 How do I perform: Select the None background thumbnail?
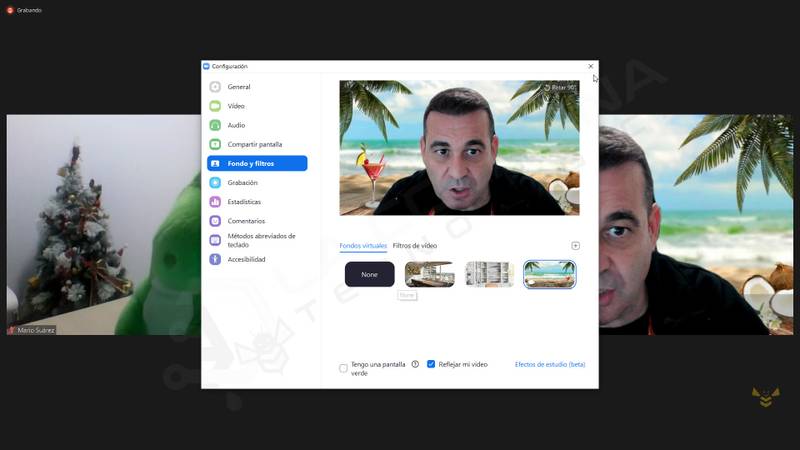[369, 274]
